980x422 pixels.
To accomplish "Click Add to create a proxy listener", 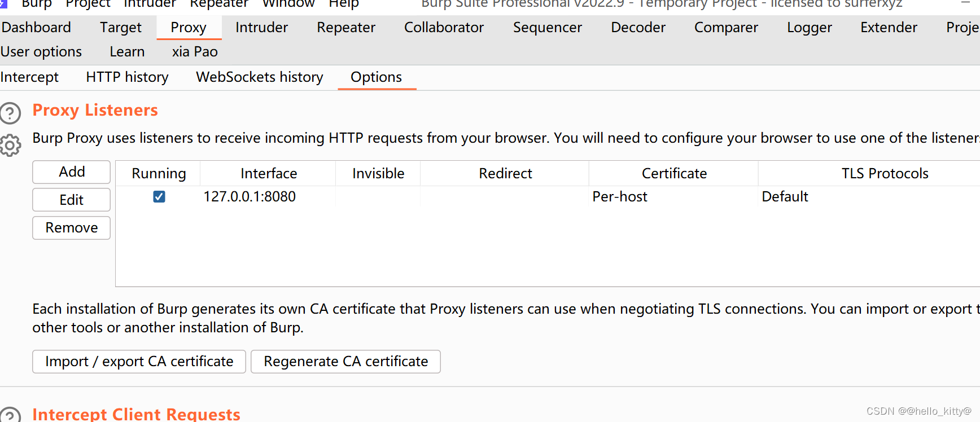I will tap(72, 172).
